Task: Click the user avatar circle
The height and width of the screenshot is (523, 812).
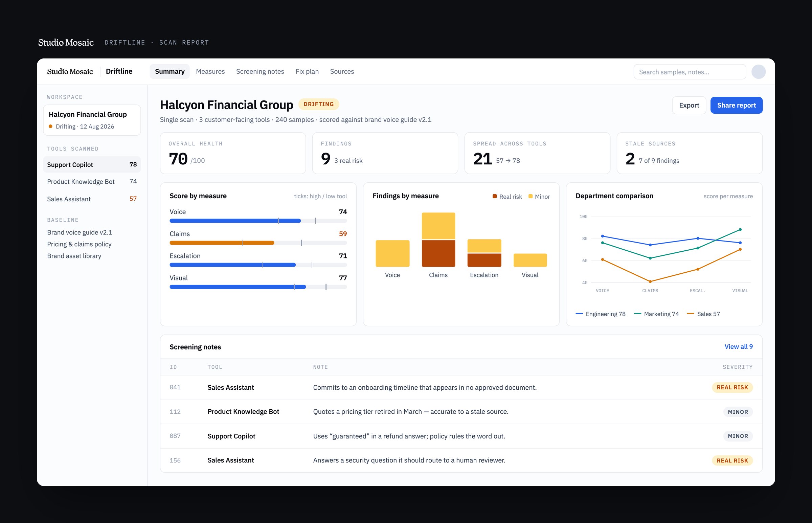Action: coord(758,72)
